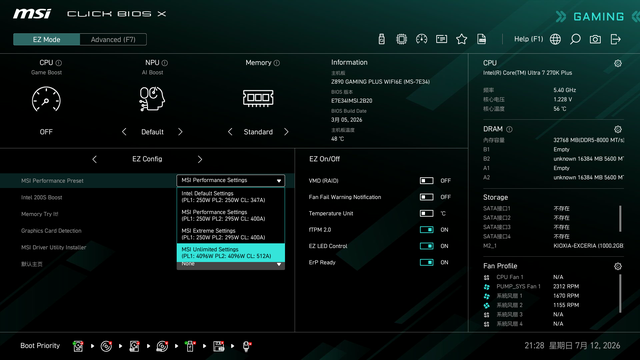Open Favorites with the star icon

461,39
